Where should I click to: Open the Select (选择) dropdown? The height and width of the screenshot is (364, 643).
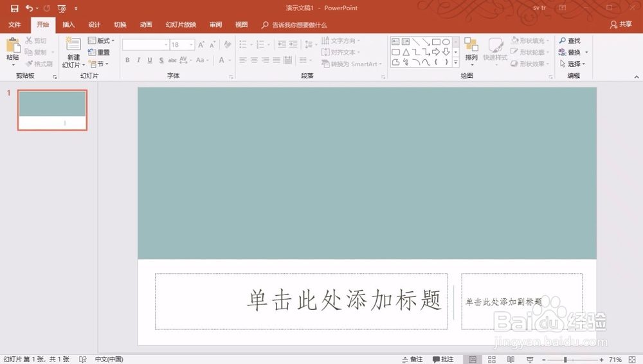coord(572,64)
